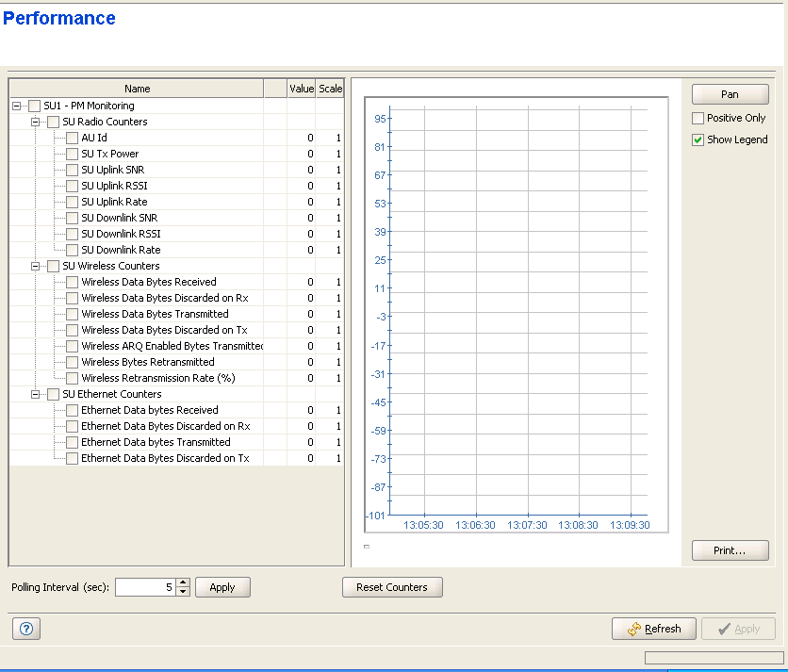
Task: Tick the SU Uplink SNR checkbox
Action: click(73, 171)
